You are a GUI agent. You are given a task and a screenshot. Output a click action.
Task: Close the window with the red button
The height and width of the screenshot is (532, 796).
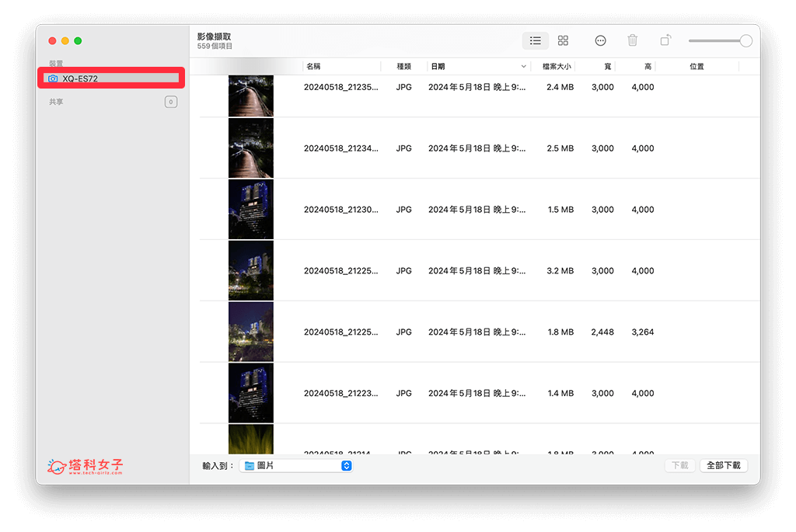[x=52, y=40]
